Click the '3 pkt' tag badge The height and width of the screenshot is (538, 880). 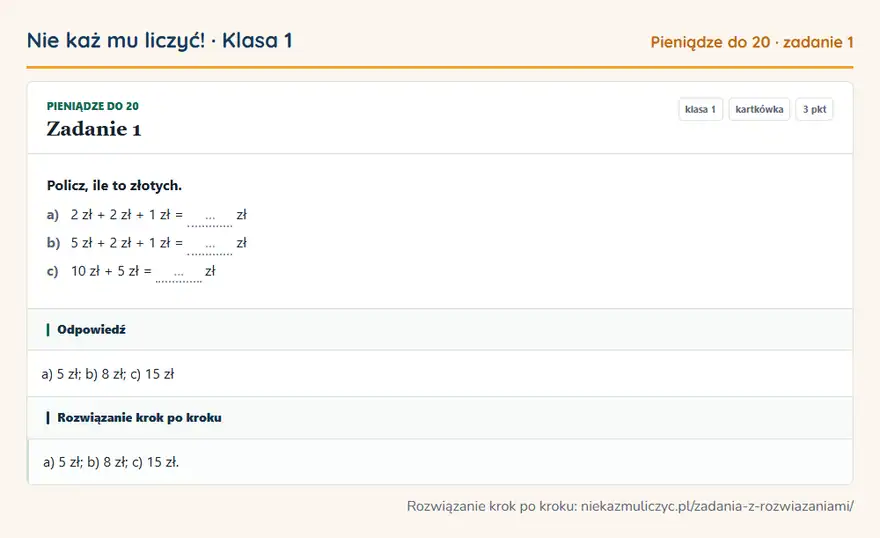point(814,109)
